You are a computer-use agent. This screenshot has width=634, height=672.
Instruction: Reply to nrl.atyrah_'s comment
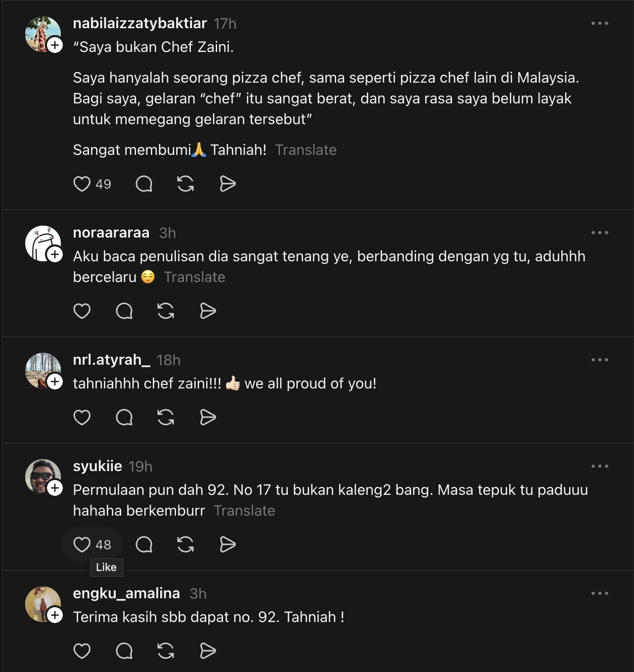[124, 418]
